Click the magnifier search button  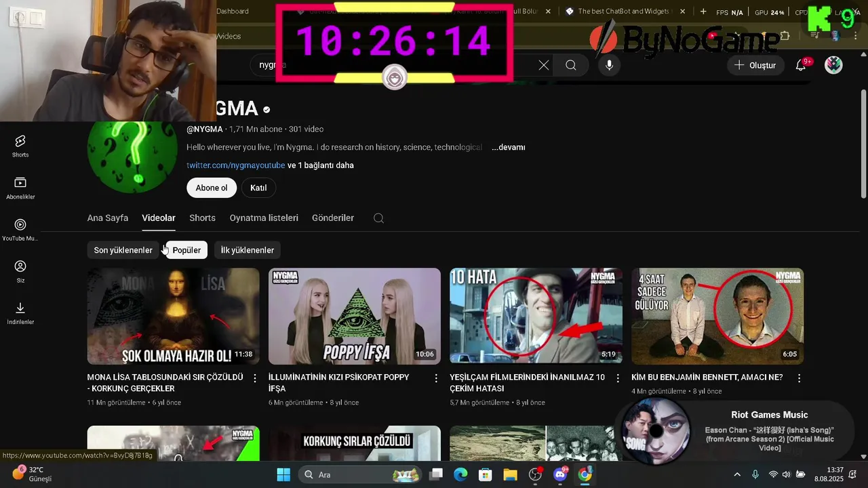[x=571, y=65]
